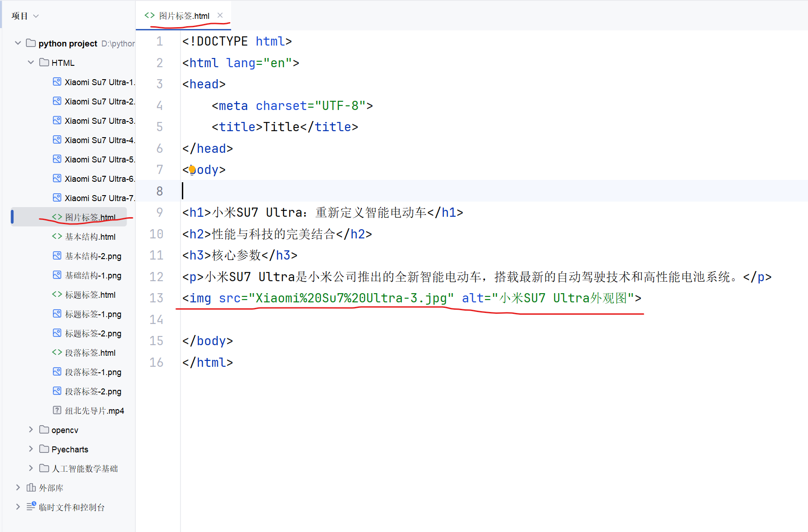Click the image icon of 段落标签-2.png
Viewport: 808px width, 532px height.
[x=57, y=391]
